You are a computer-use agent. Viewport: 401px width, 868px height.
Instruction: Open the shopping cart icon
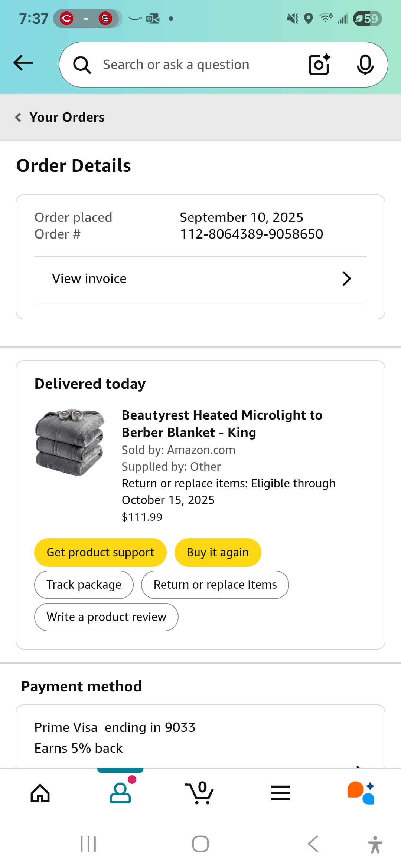[200, 792]
